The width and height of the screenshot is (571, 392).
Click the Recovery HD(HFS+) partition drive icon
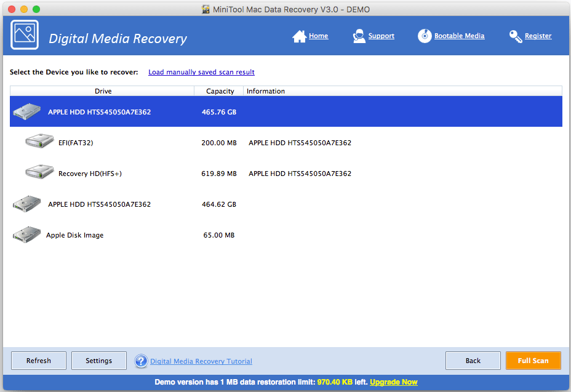(39, 172)
